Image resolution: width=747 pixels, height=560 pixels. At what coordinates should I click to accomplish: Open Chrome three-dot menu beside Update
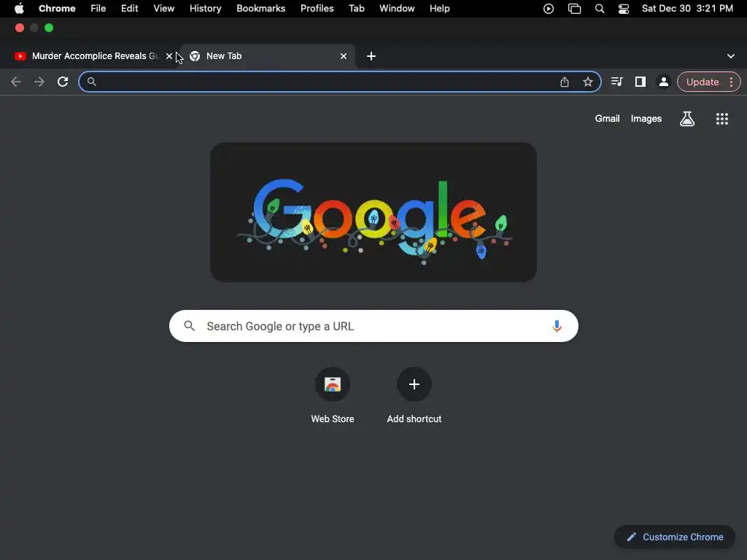(x=731, y=82)
